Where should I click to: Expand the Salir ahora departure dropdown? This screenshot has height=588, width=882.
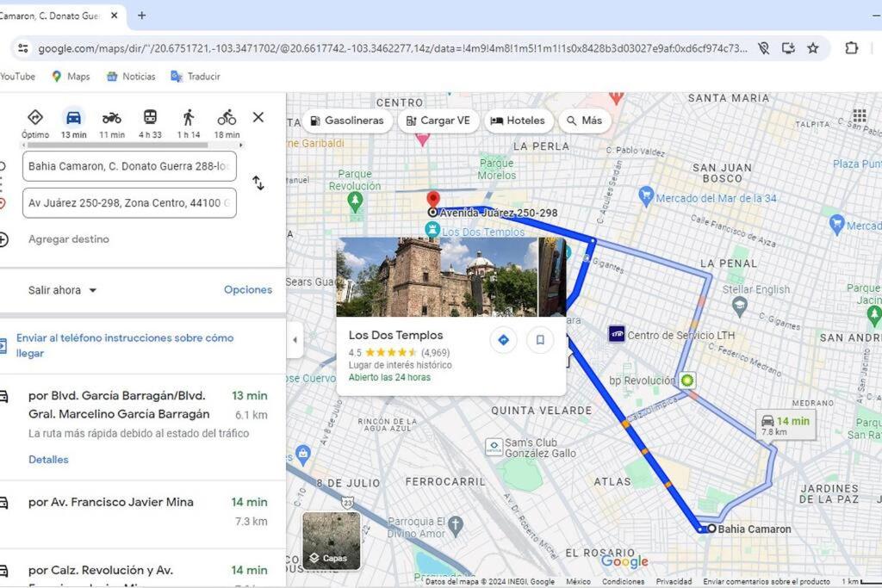click(x=62, y=290)
